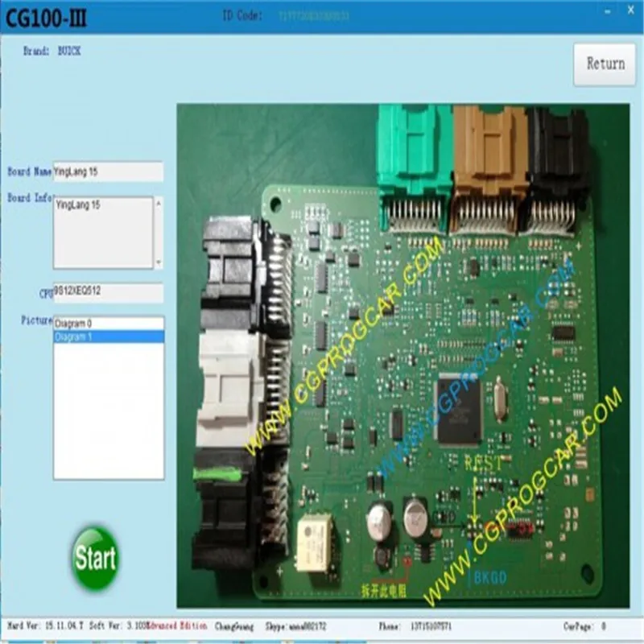
Task: Minimize the CG100-III window
Action: click(608, 12)
